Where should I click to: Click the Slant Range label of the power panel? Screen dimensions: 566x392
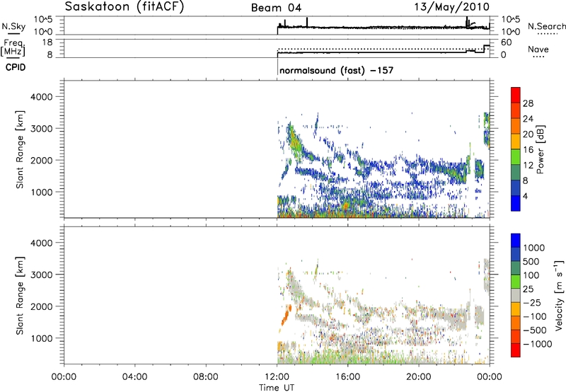tap(20, 149)
